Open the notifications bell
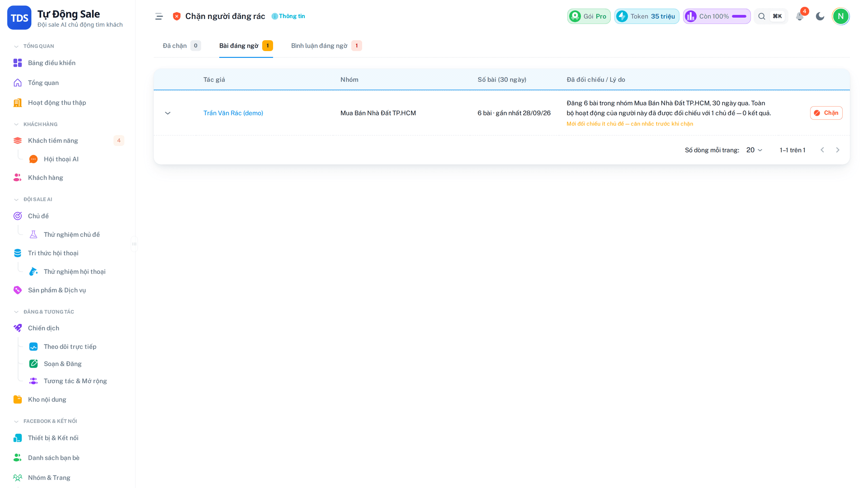Screen dimensions: 868x488 [800, 16]
